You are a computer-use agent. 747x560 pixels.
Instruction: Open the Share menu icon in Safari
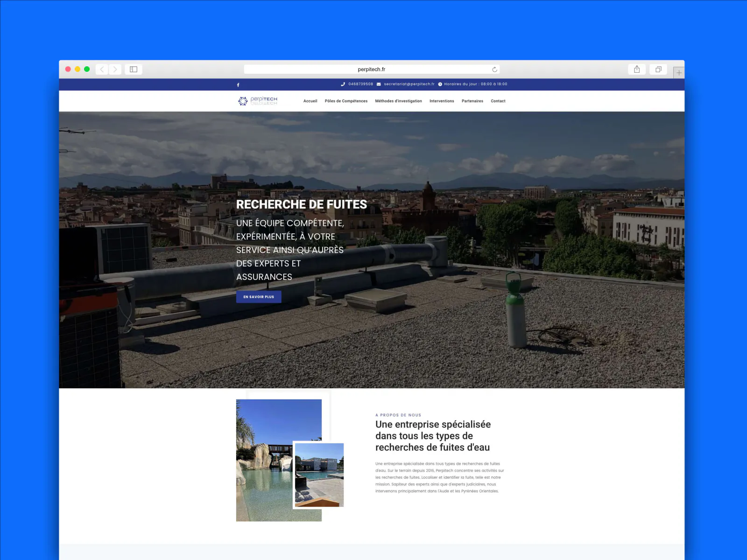637,69
